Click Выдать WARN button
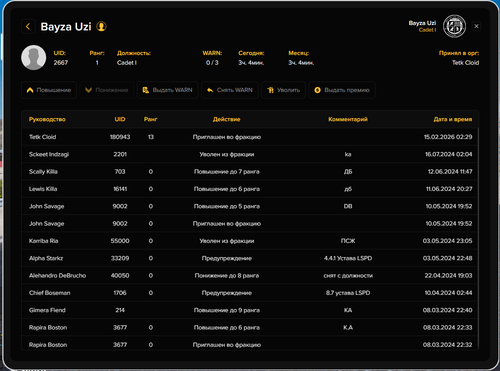Viewport: 500px width, 371px height. (168, 90)
